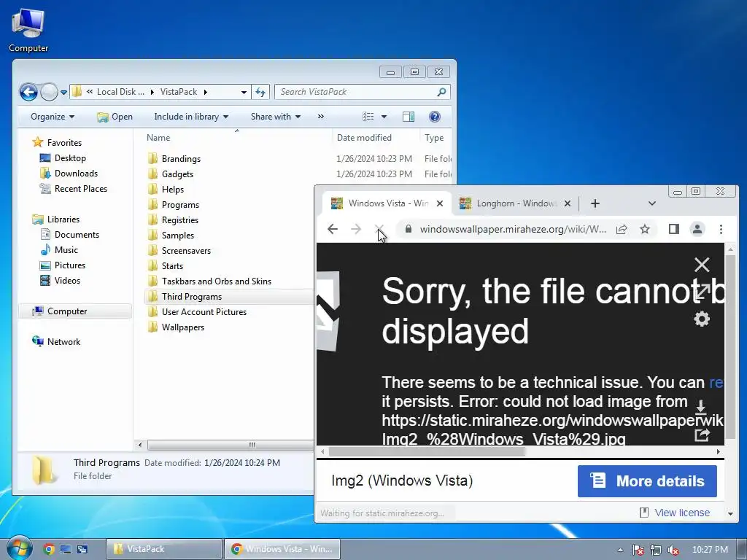Open Documents library
Screen dimensions: 747x560
[x=70, y=234]
